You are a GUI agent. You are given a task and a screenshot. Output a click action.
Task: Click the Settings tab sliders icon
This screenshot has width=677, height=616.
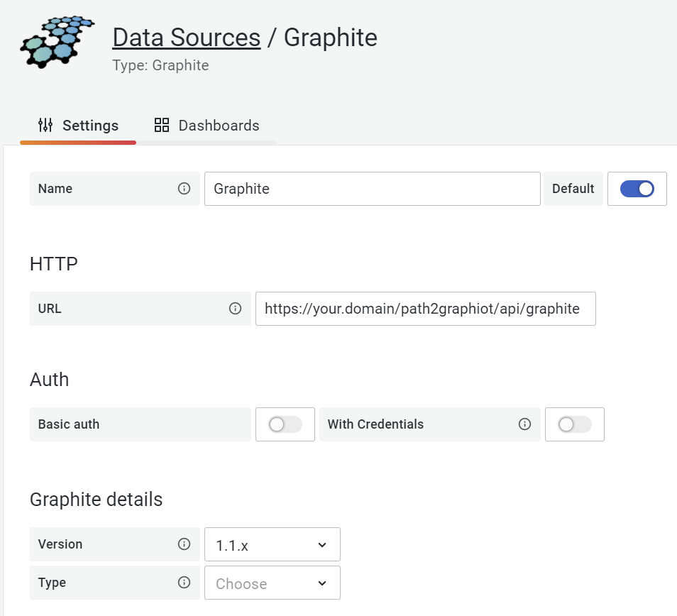pos(45,125)
